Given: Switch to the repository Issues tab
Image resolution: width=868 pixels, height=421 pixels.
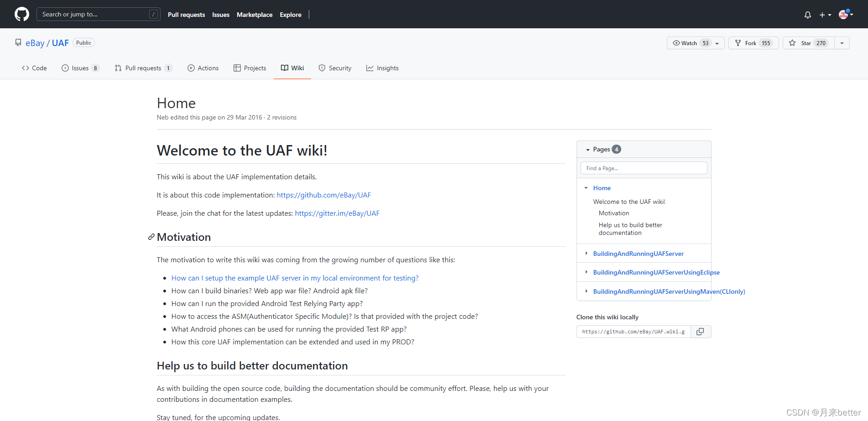Looking at the screenshot, I should [80, 68].
